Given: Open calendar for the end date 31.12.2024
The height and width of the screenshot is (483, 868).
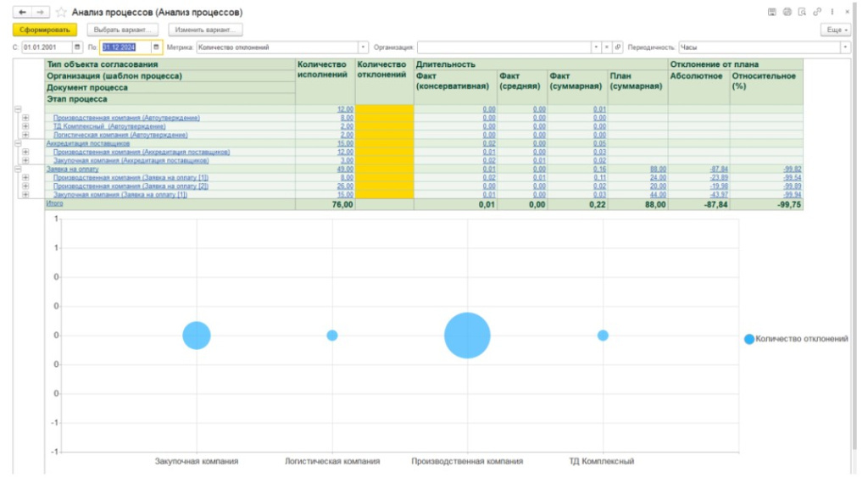Looking at the screenshot, I should point(156,47).
